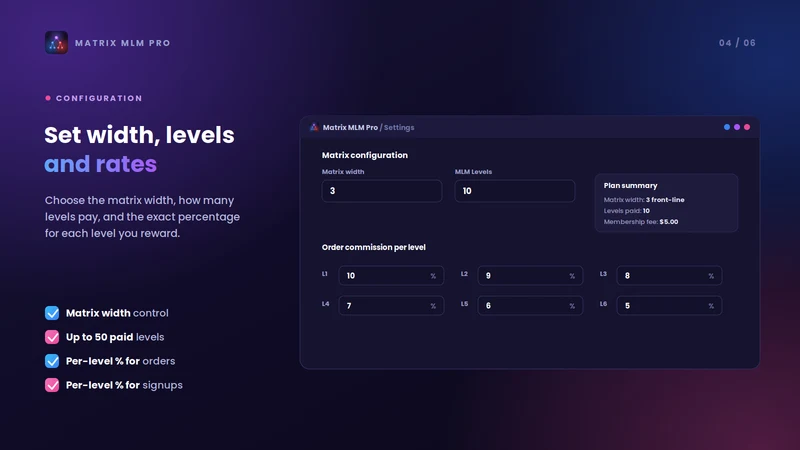Toggle the Up to 50 paid levels checkbox

click(52, 337)
